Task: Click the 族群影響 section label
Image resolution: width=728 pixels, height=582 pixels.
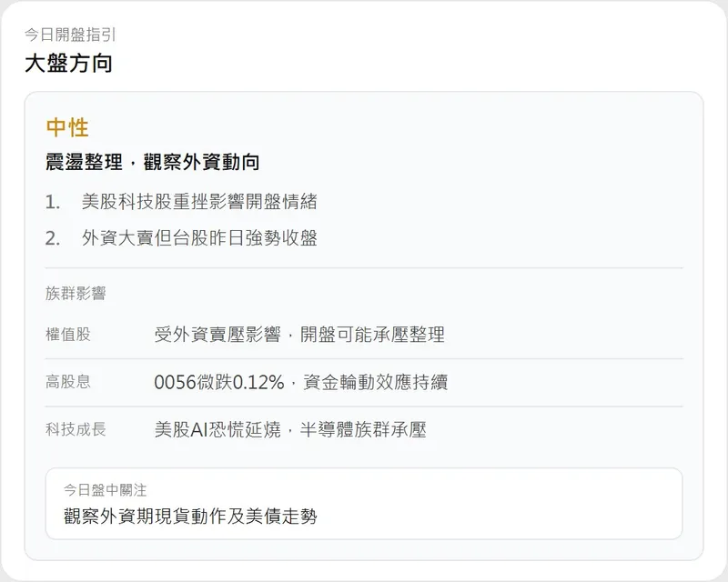Action: tap(76, 293)
